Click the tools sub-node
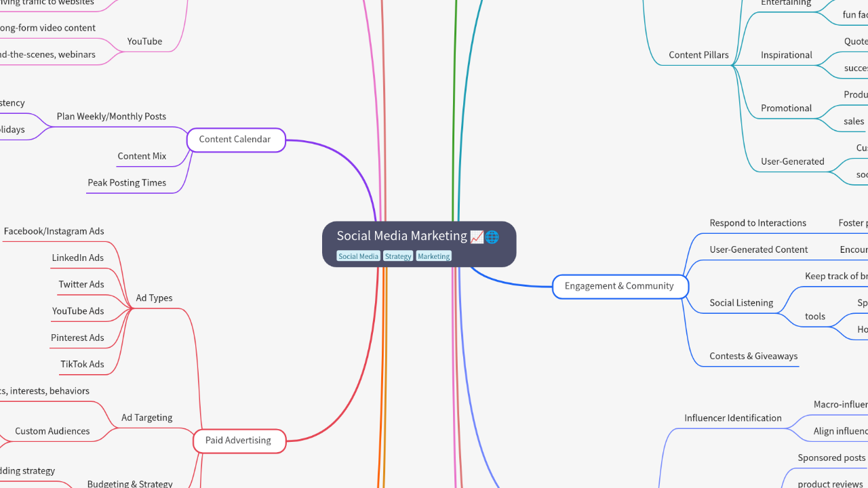Screen dimensions: 868x488 [815, 316]
